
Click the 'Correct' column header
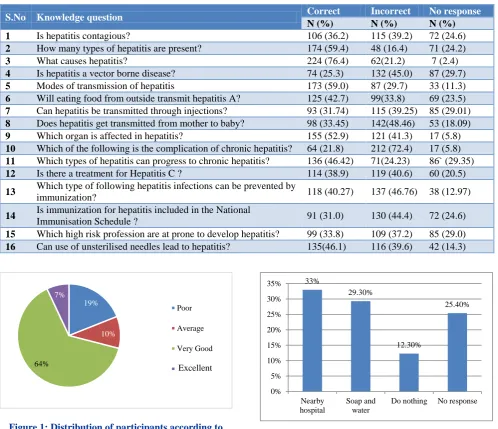click(x=323, y=11)
